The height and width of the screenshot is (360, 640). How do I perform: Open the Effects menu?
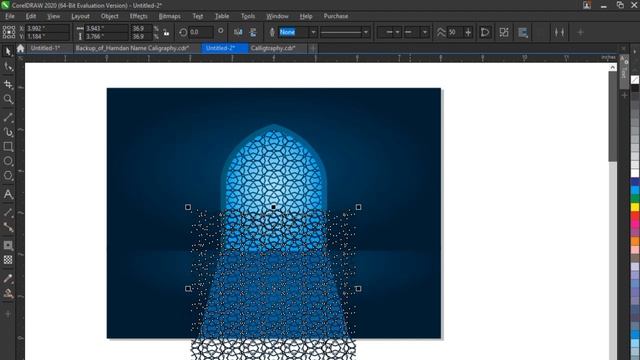(139, 16)
